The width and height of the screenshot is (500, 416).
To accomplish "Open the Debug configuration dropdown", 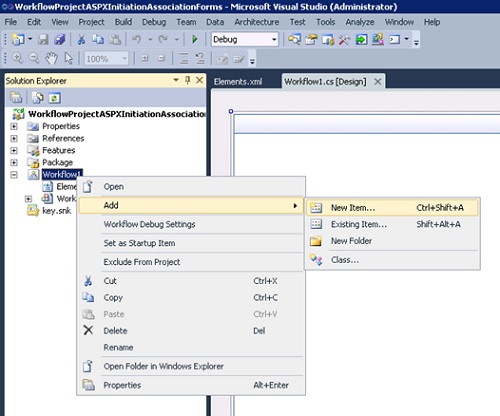I will (274, 39).
